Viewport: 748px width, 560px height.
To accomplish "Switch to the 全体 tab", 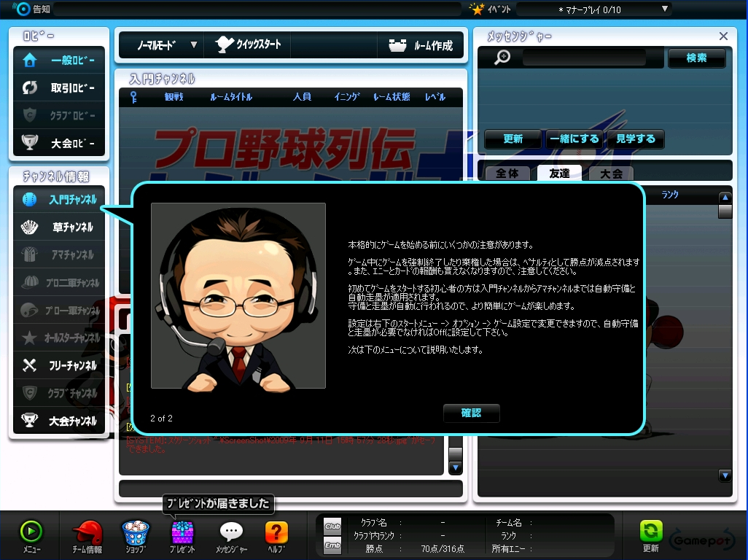I will click(507, 174).
